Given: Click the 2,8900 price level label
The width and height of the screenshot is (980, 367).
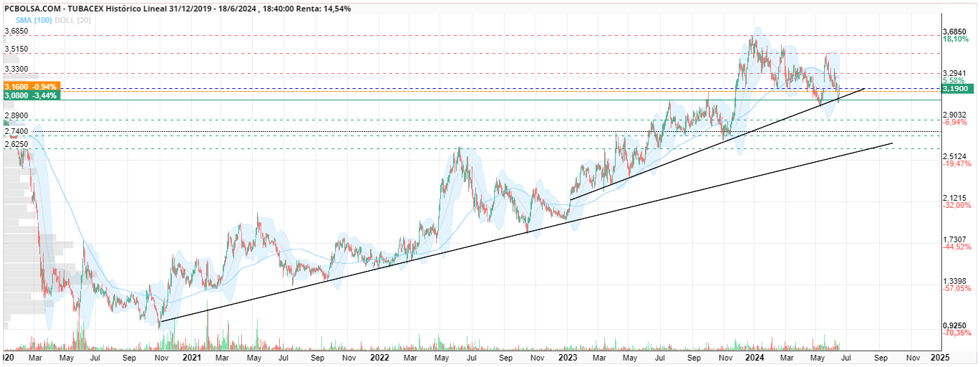Looking at the screenshot, I should pos(16,116).
